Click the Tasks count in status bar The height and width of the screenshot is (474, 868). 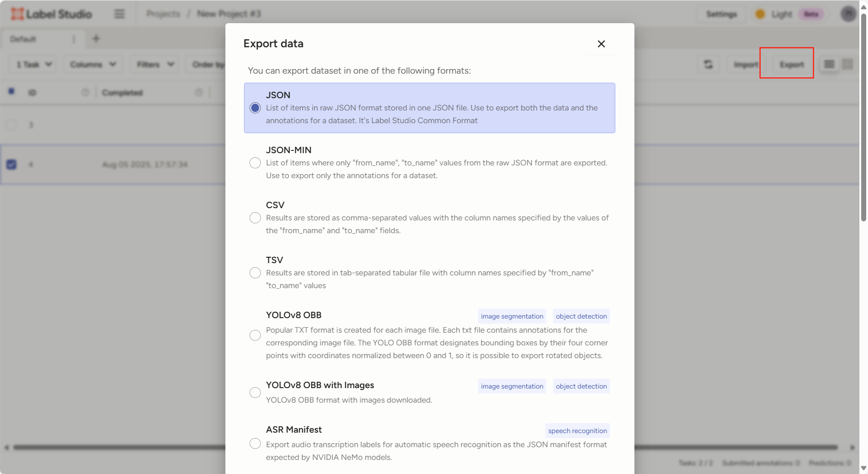[x=695, y=463]
